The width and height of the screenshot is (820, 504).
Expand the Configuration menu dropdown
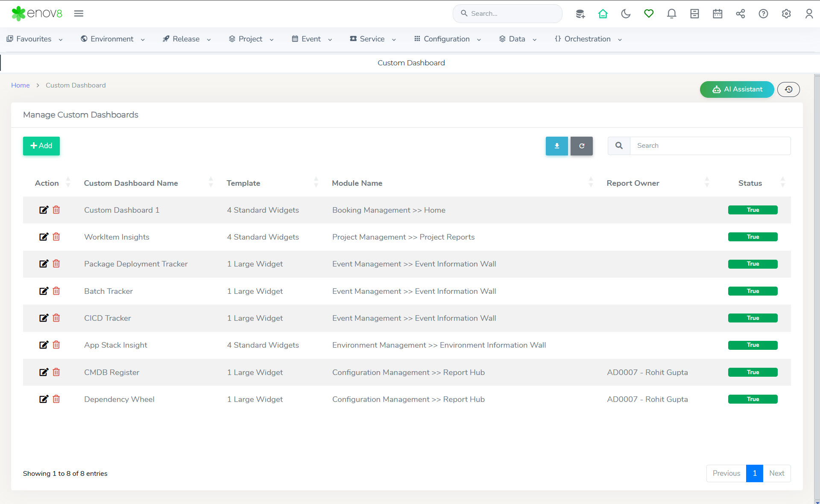tap(448, 39)
